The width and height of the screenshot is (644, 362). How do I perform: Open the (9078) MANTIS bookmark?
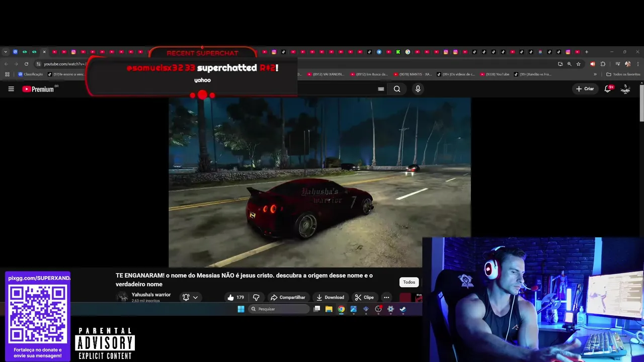[x=413, y=74]
